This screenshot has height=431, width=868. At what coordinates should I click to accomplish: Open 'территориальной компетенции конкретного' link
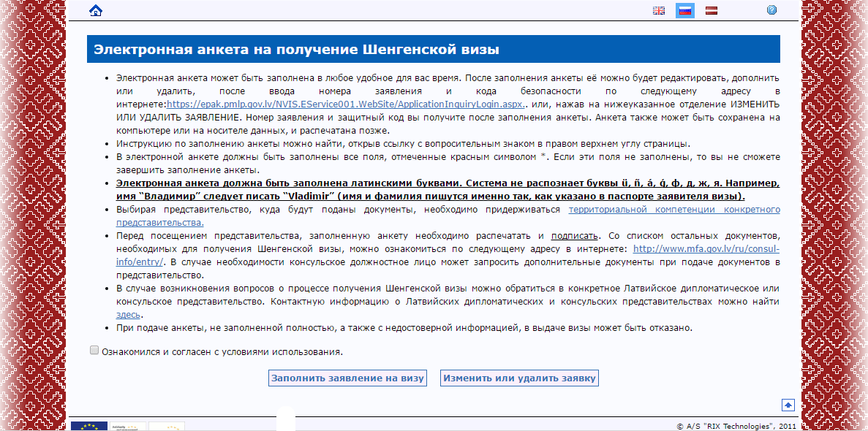[x=674, y=210]
